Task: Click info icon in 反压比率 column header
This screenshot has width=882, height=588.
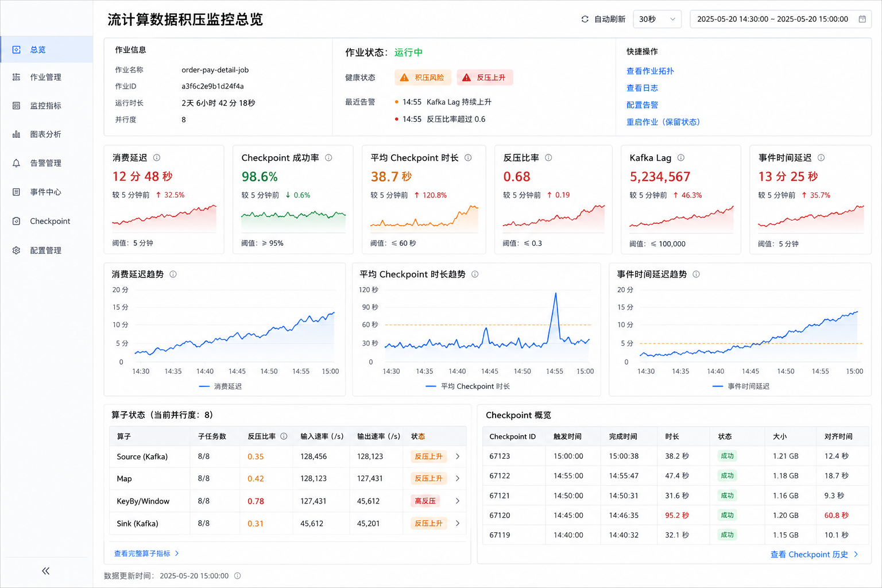Action: click(x=284, y=436)
